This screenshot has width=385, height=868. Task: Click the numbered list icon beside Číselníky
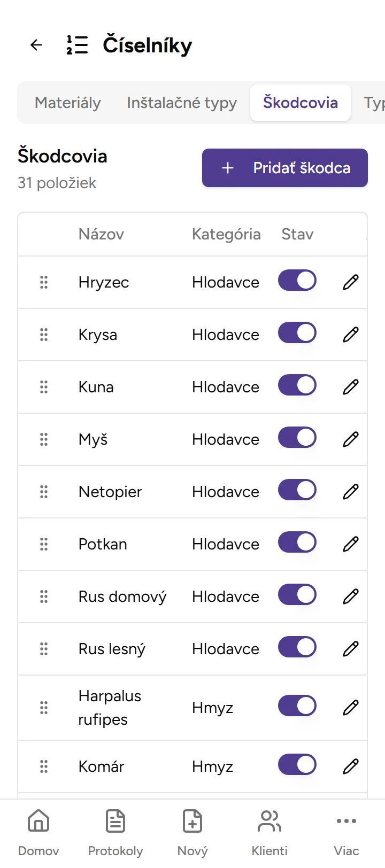pos(76,45)
